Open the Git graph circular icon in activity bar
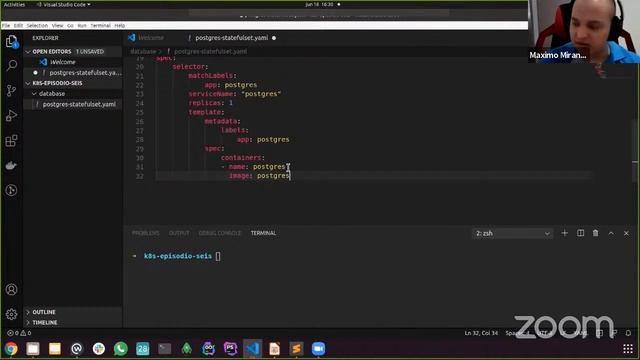This screenshot has height=360, width=640. point(11,190)
